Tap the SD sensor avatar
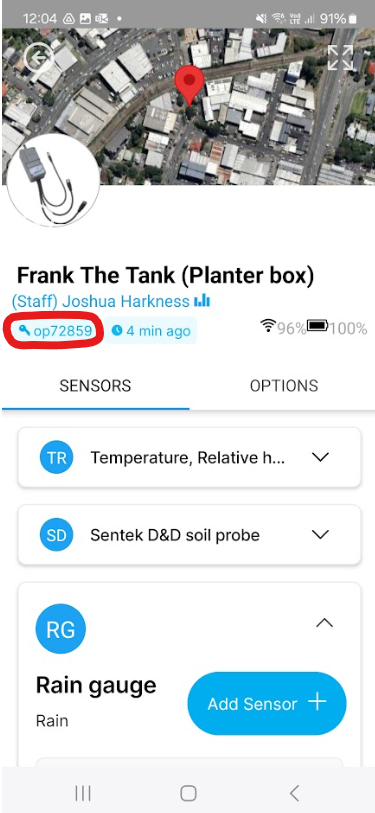The width and height of the screenshot is (375, 813). (x=57, y=535)
